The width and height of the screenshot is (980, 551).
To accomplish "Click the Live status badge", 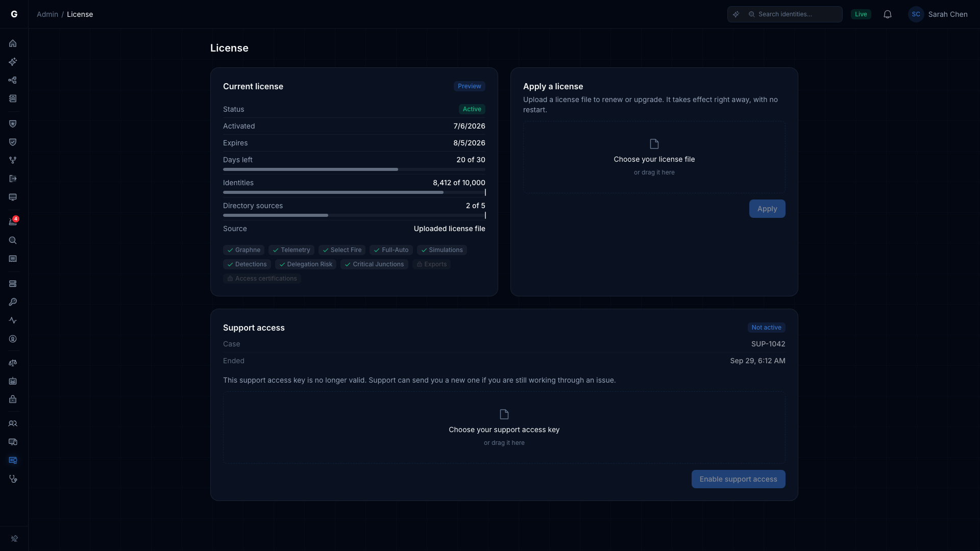I will [x=861, y=14].
